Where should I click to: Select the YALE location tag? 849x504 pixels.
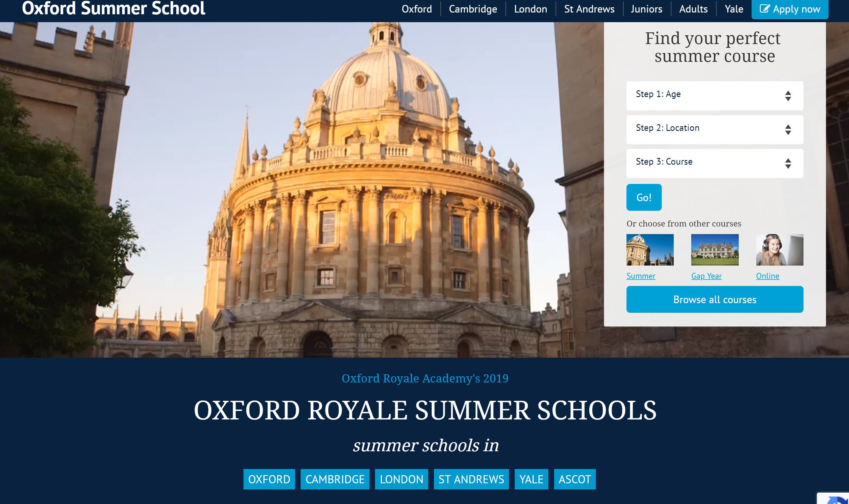click(531, 479)
